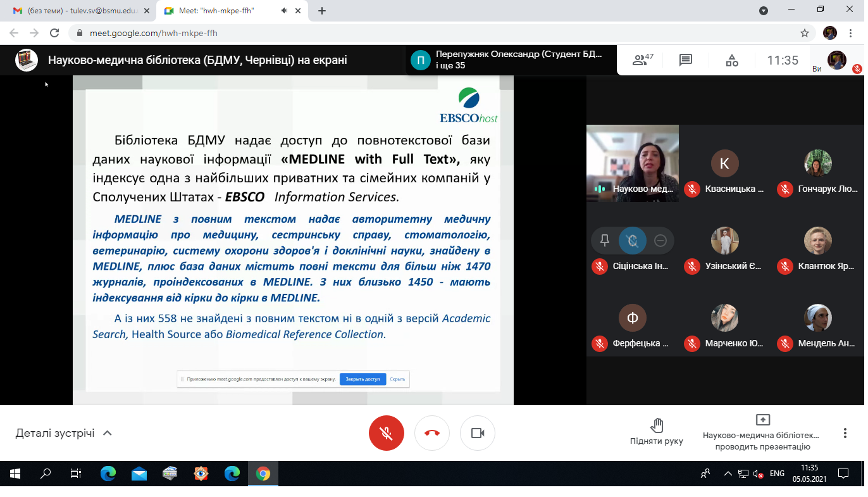Open Windows taskbar search

pyautogui.click(x=46, y=473)
